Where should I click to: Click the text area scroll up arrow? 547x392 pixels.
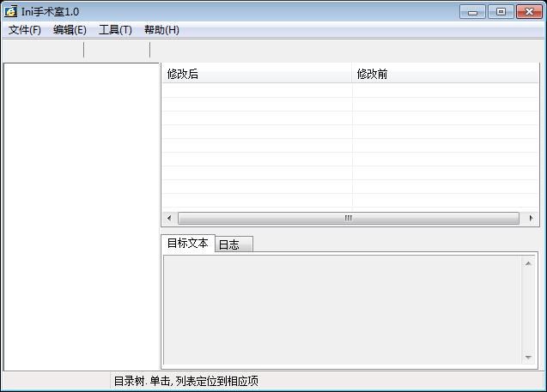pos(528,263)
